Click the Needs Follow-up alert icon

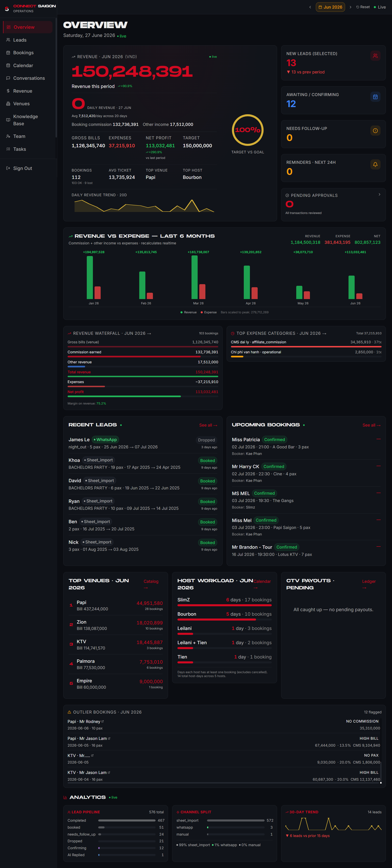pos(375,131)
